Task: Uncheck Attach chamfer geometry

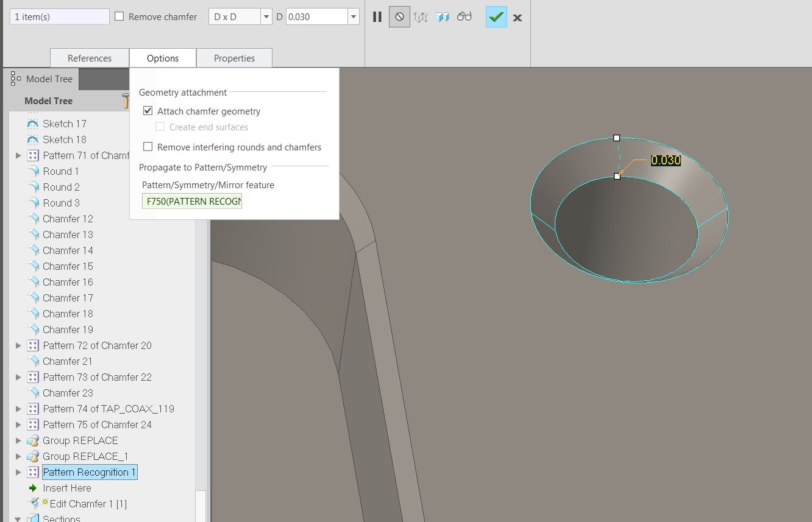Action: tap(148, 110)
